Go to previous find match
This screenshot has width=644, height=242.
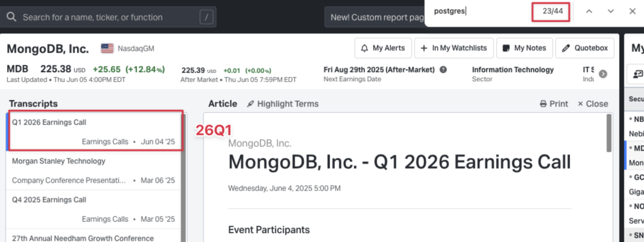click(x=589, y=11)
